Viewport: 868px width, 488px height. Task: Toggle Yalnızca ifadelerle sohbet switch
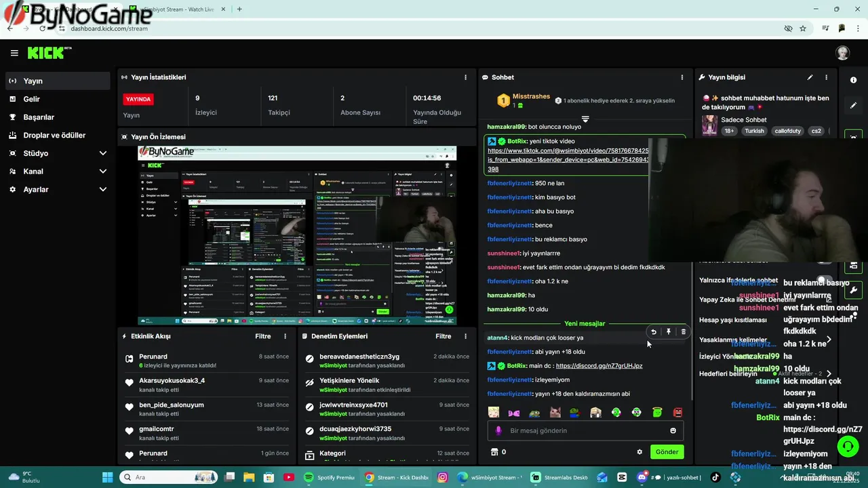point(824,280)
